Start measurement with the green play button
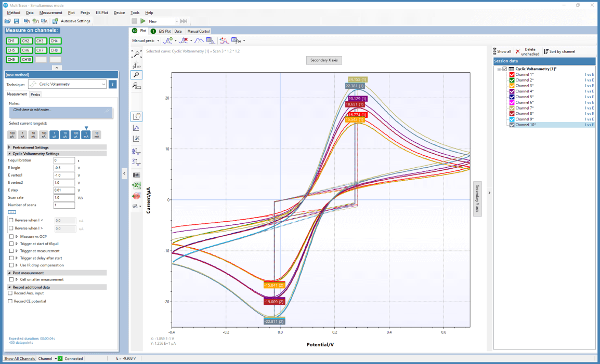 coord(143,21)
